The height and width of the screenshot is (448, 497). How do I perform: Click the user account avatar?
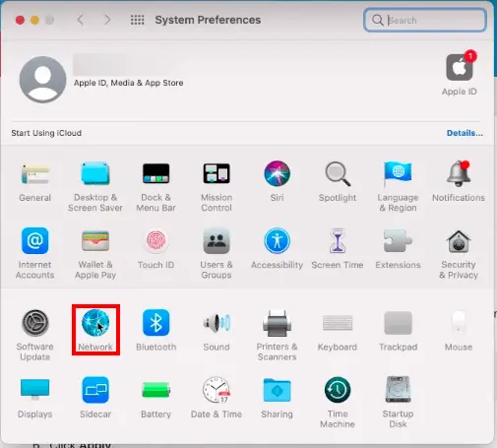[42, 80]
